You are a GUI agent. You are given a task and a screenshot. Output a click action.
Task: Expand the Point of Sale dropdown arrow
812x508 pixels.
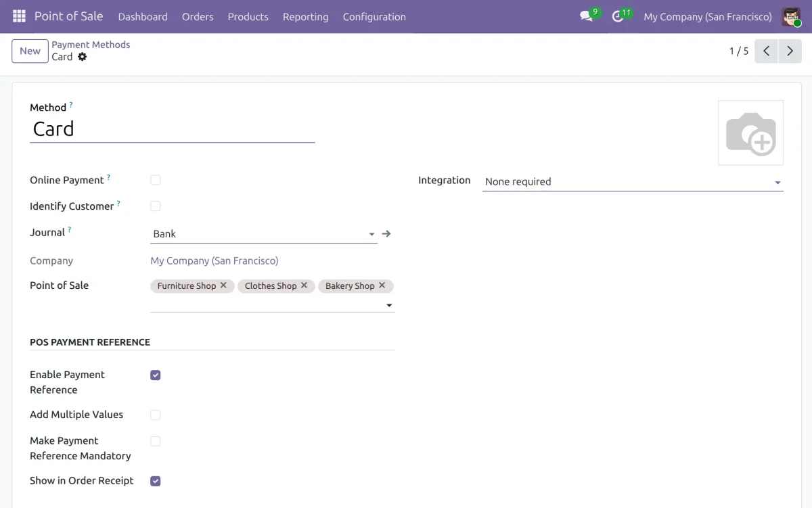(x=389, y=305)
